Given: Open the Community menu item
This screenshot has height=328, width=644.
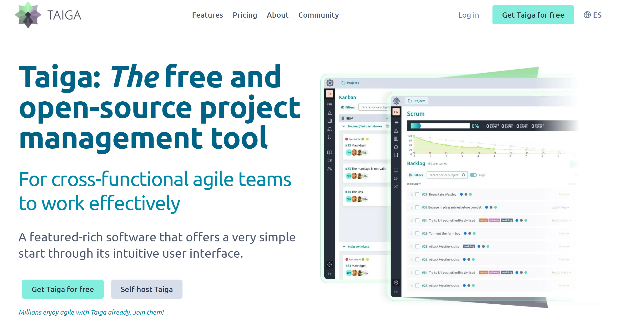Looking at the screenshot, I should point(319,15).
